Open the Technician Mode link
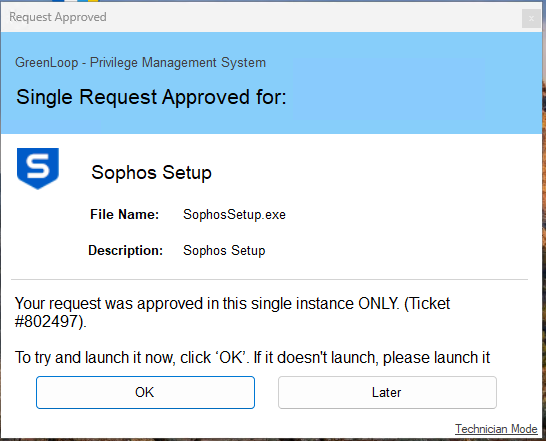Viewport: 546px width, 441px height. click(496, 429)
